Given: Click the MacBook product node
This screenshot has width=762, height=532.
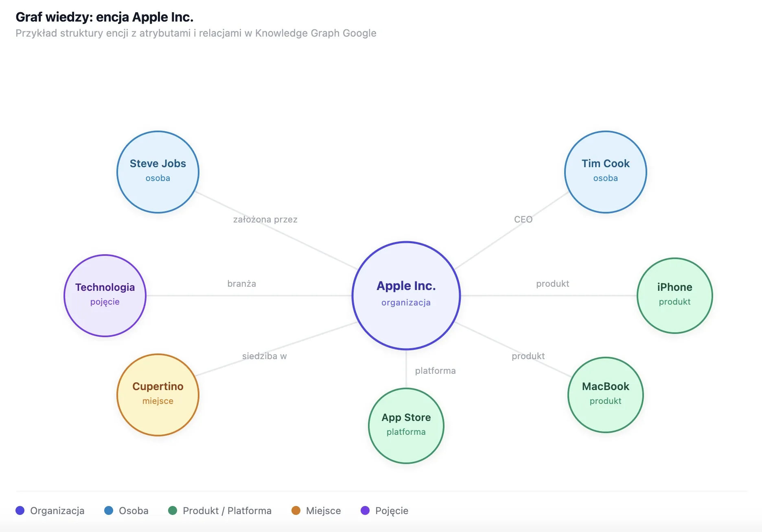Looking at the screenshot, I should pos(606,395).
